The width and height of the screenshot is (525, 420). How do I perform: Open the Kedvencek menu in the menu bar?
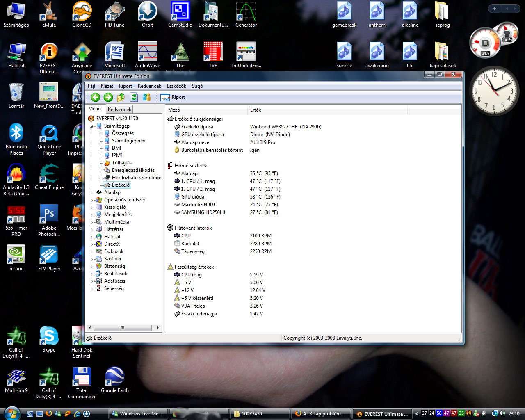pyautogui.click(x=149, y=86)
